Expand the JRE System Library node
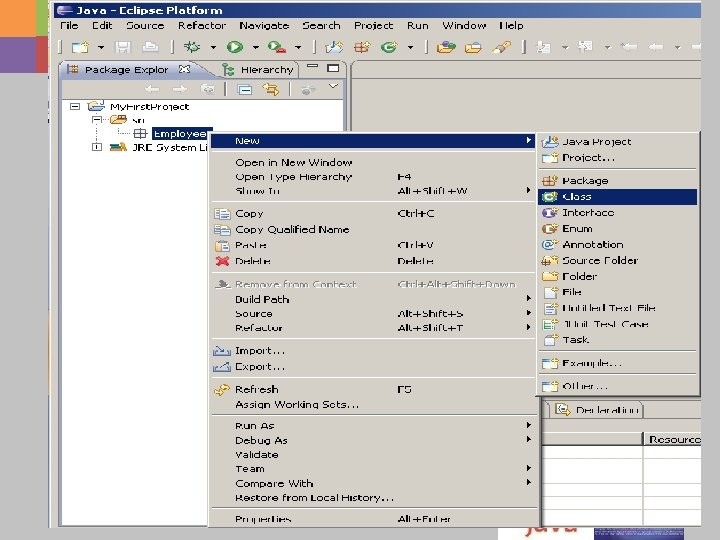720x540 pixels. point(97,147)
